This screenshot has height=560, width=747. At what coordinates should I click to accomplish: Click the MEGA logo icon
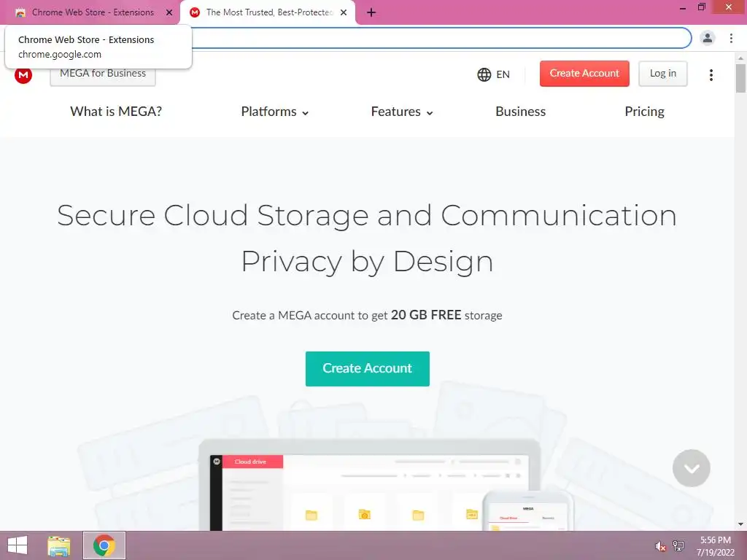click(x=23, y=75)
